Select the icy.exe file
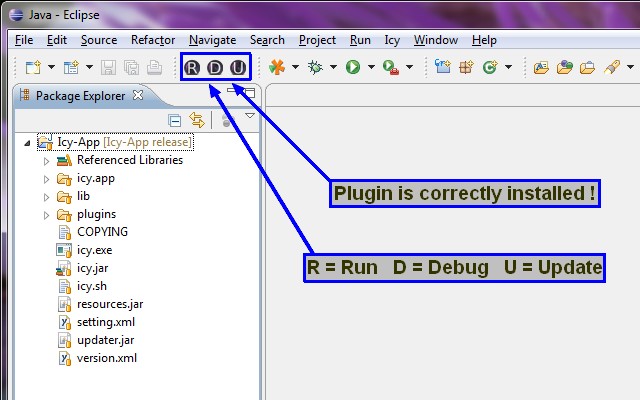The image size is (640, 400). coord(84,250)
